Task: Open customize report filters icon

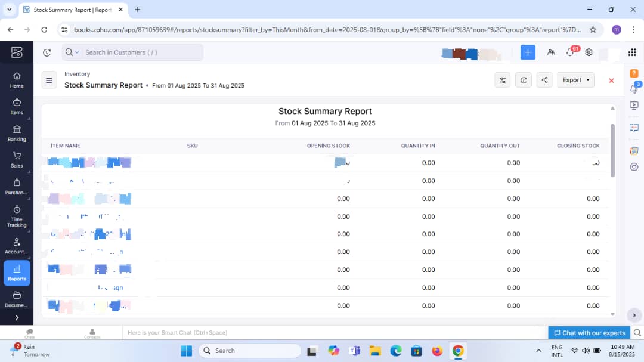Action: [x=502, y=80]
